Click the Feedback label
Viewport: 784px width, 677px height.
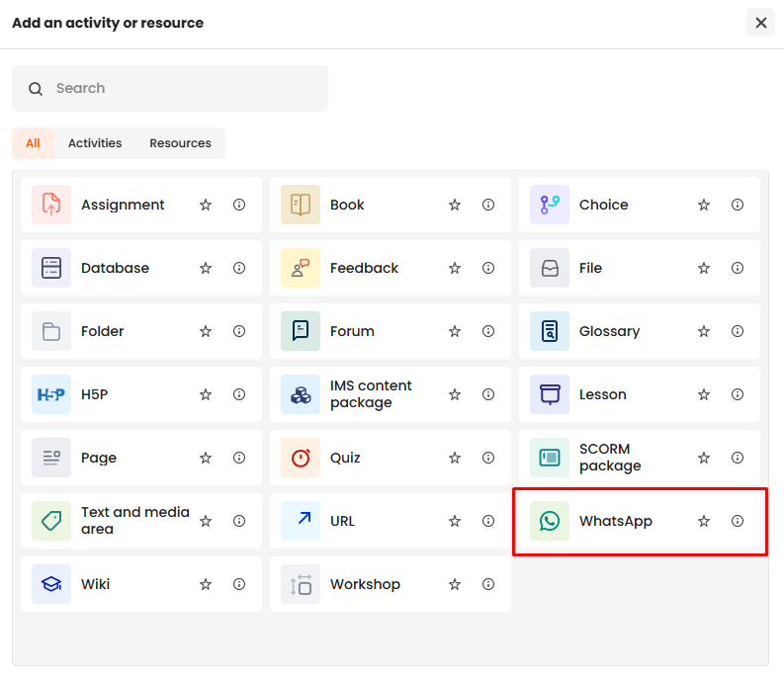click(364, 268)
